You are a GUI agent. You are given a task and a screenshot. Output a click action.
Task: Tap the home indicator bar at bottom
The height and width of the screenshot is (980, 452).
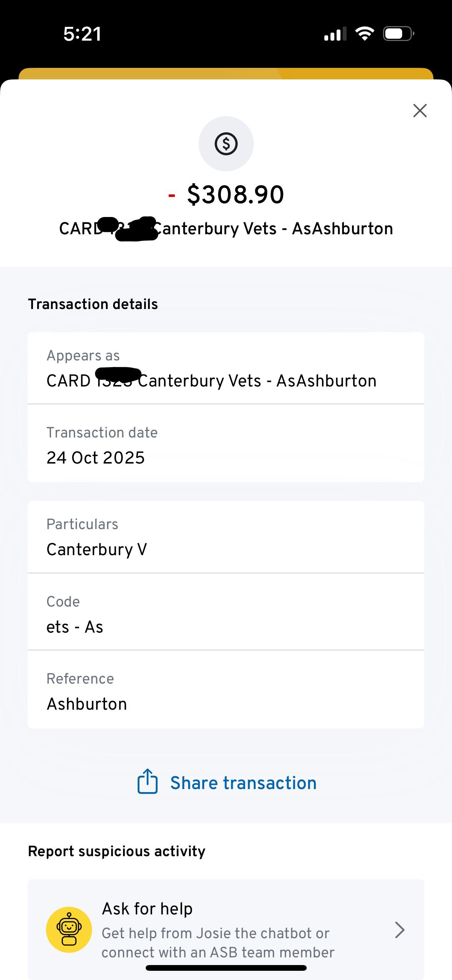[x=226, y=968]
